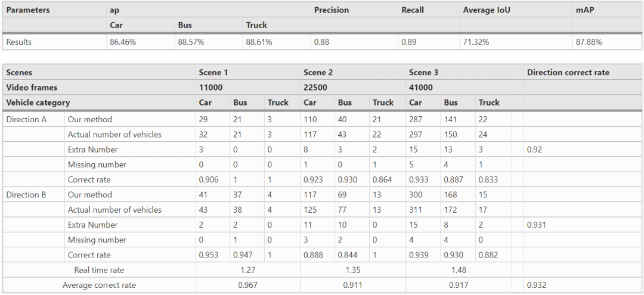
Task: Click the Precision value 0.88
Action: point(321,42)
